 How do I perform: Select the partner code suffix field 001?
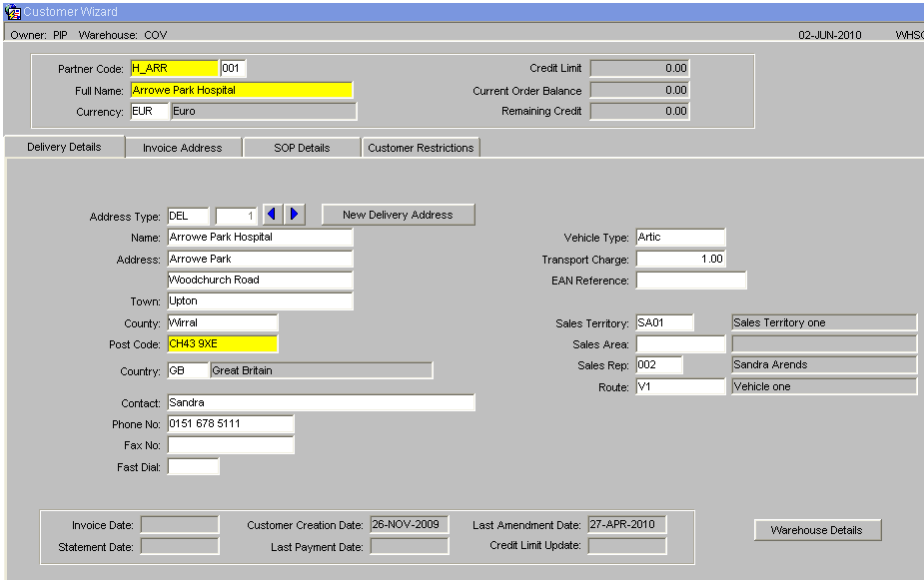(x=233, y=68)
